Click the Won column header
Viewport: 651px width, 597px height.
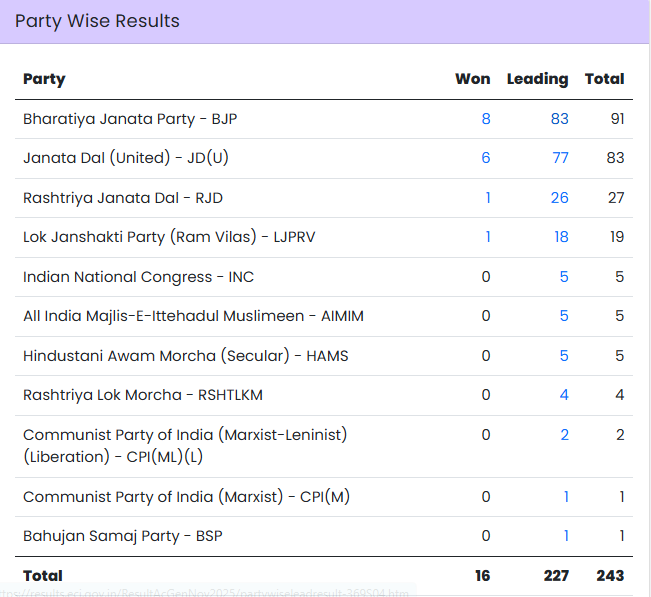[472, 78]
